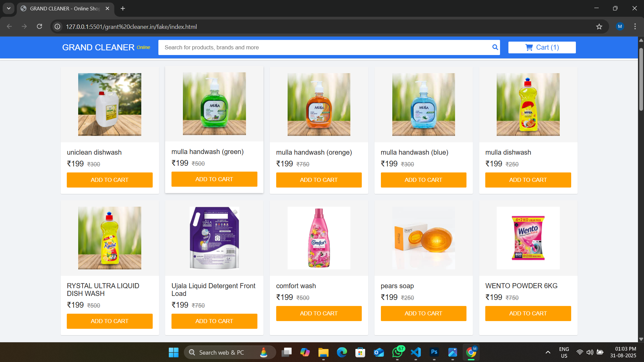
Task: Show hidden system tray icons
Action: pyautogui.click(x=548, y=352)
